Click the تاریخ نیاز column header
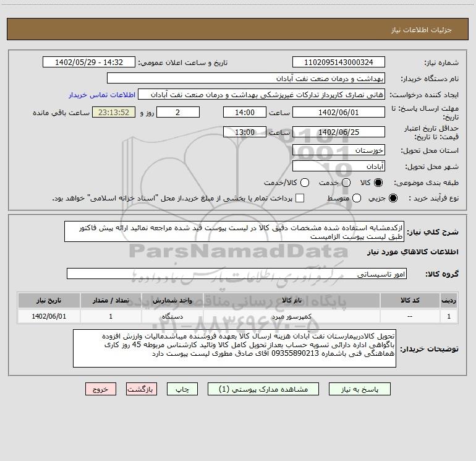The width and height of the screenshot is (476, 461). (x=49, y=300)
